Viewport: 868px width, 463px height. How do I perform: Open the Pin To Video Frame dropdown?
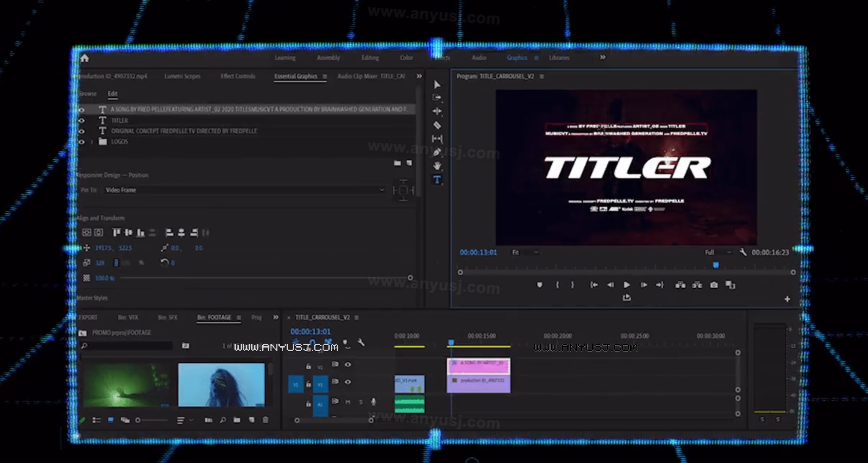[245, 190]
